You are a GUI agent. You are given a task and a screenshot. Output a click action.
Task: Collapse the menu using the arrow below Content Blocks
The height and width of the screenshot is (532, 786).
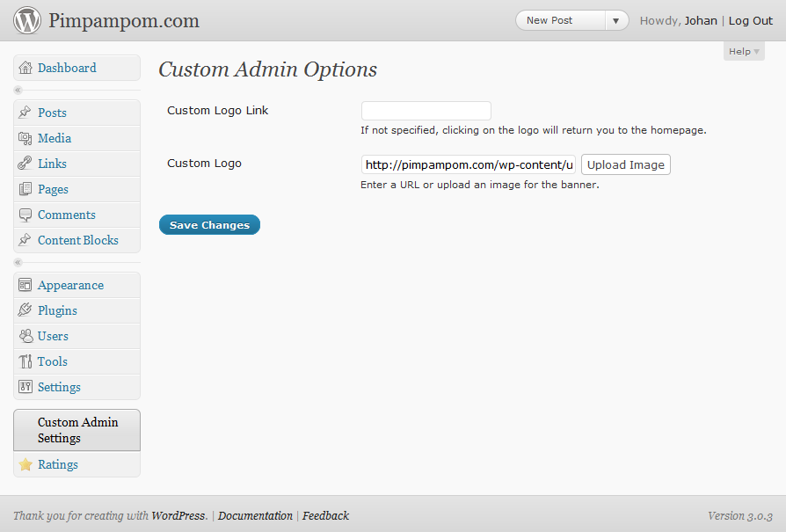pos(18,262)
